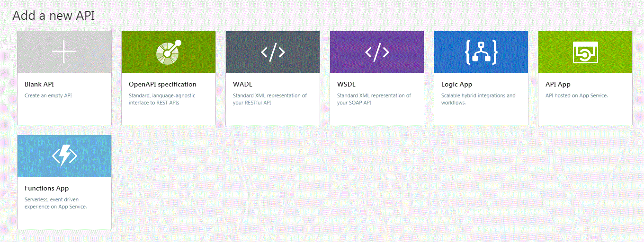Click 'Standard XML representation of your SOAP API' text

click(x=374, y=99)
